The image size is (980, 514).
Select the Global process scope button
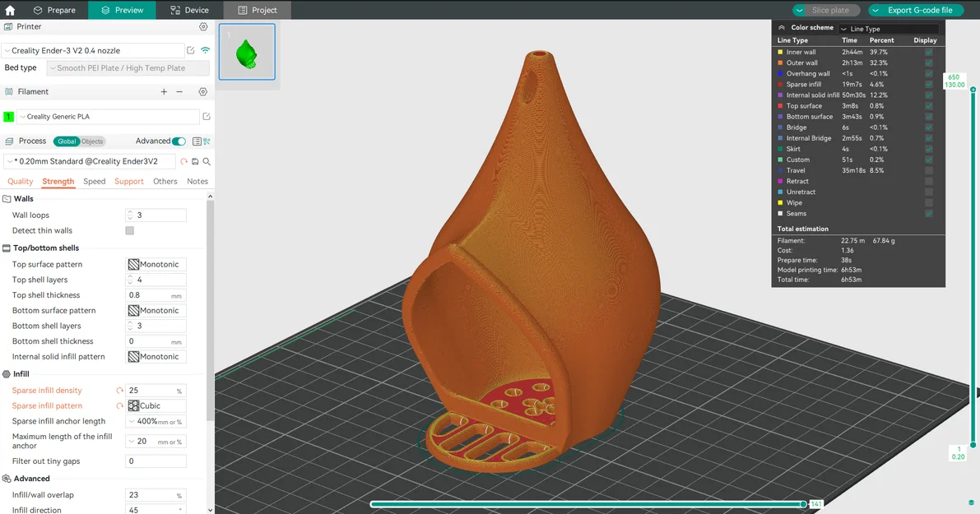(67, 141)
